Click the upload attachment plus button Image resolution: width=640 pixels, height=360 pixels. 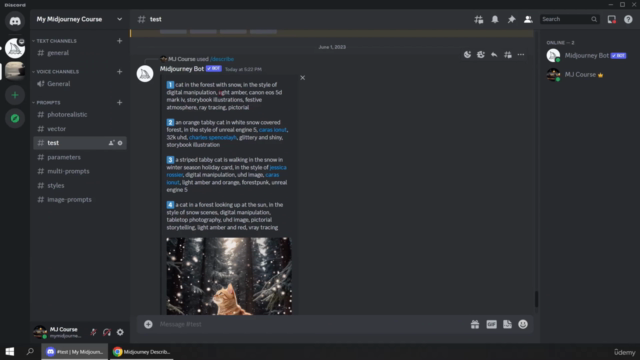click(x=148, y=324)
